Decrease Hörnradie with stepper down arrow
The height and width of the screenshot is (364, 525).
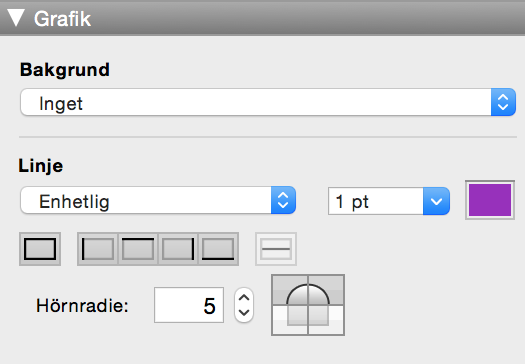click(x=244, y=313)
